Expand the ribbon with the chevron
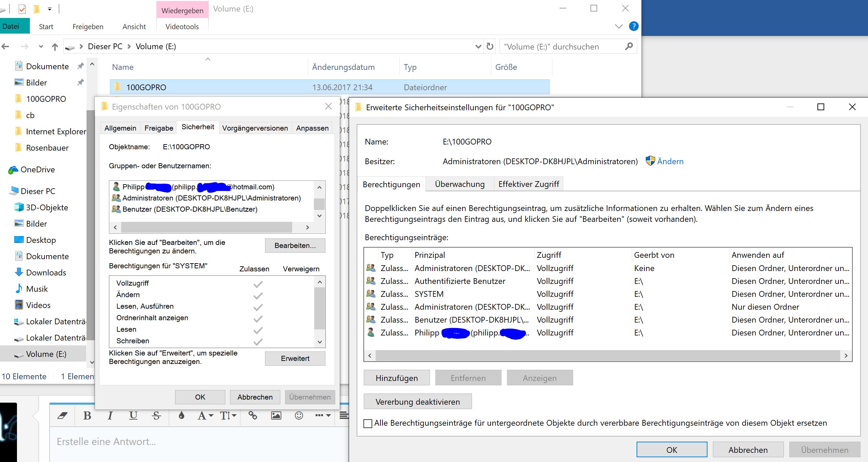Screen dimensions: 868x462 [619, 26]
